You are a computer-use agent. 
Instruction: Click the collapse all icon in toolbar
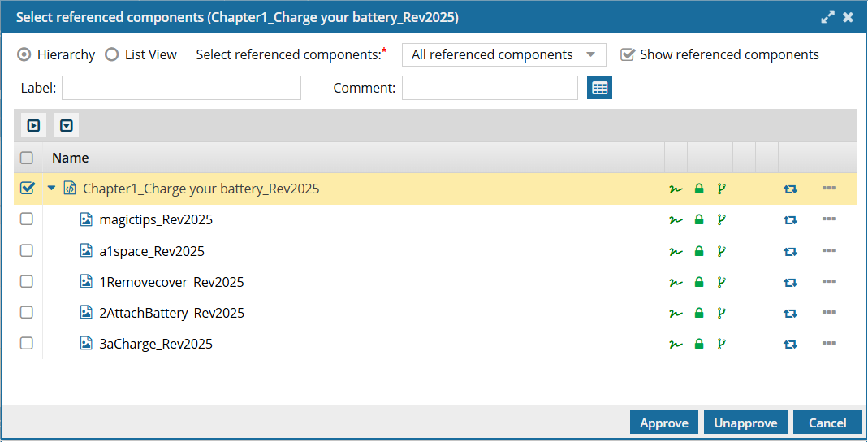click(x=67, y=126)
